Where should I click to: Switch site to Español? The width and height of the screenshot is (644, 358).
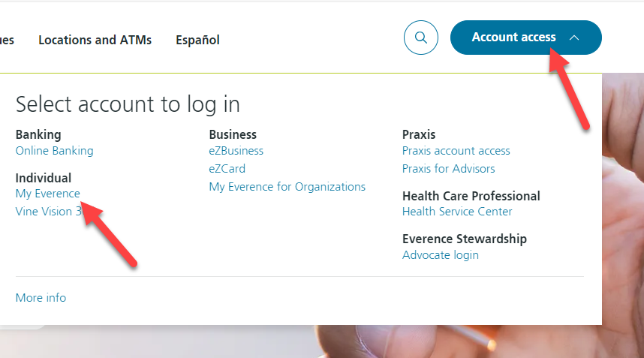pos(197,40)
